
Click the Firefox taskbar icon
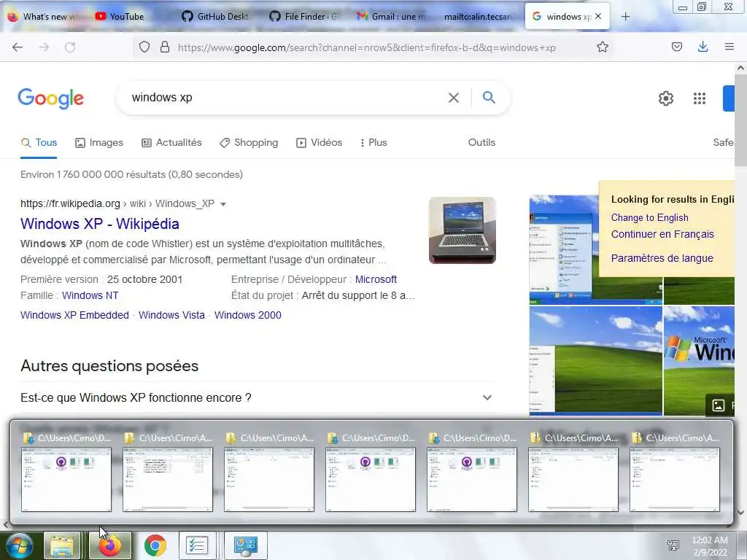109,545
